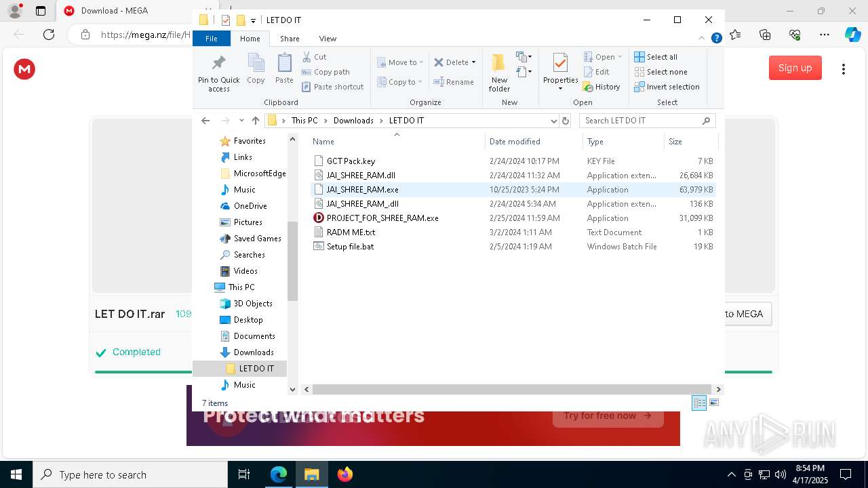868x488 pixels.
Task: Click Copy path in ribbon
Action: pos(325,72)
